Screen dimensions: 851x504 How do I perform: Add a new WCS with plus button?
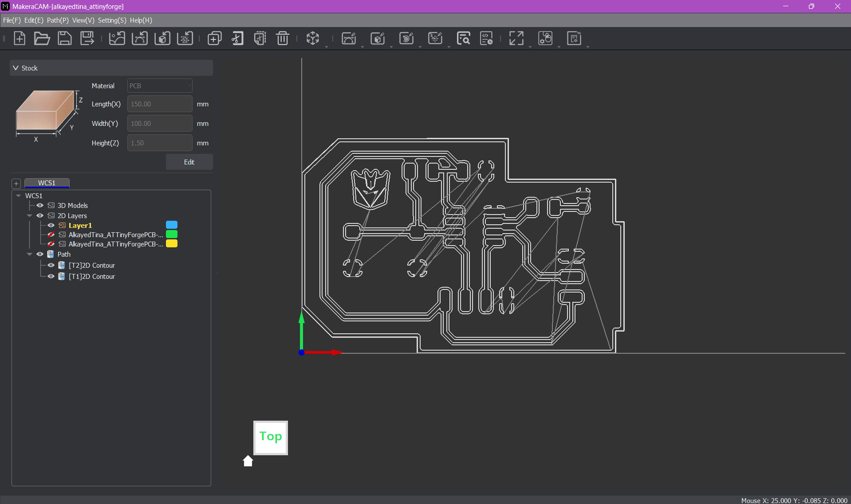click(16, 183)
